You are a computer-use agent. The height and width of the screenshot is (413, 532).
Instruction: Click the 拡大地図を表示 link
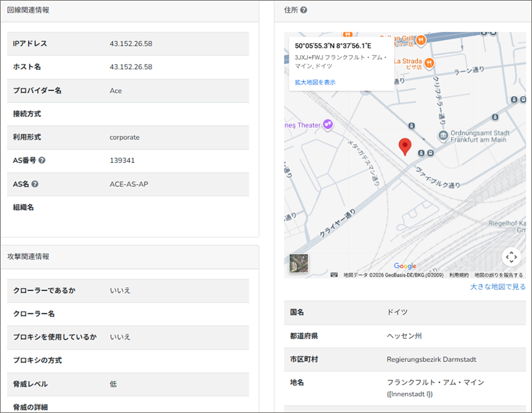click(315, 82)
